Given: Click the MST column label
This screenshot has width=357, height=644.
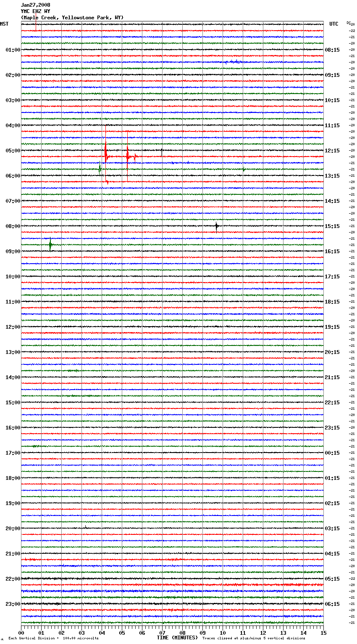Looking at the screenshot, I should [4, 24].
